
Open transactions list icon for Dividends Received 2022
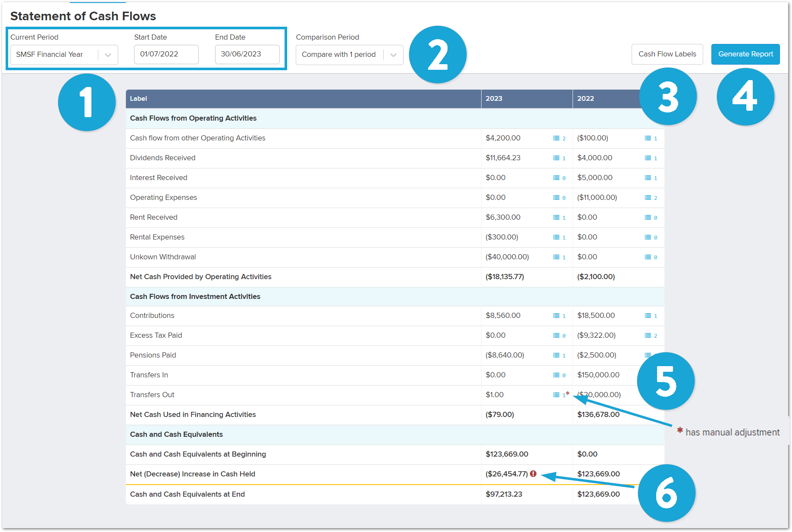pos(648,158)
